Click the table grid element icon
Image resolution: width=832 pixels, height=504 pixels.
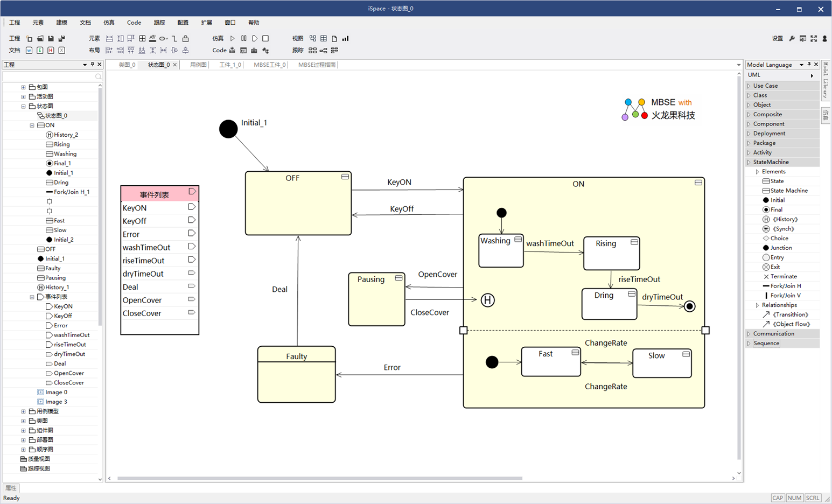click(x=142, y=39)
